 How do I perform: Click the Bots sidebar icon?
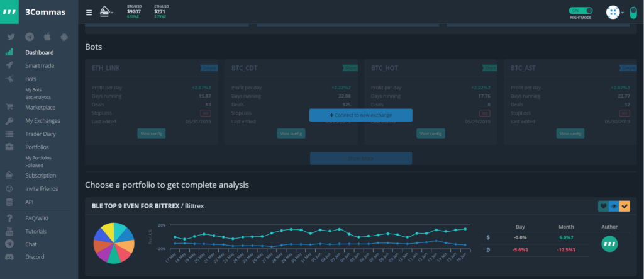pos(9,79)
